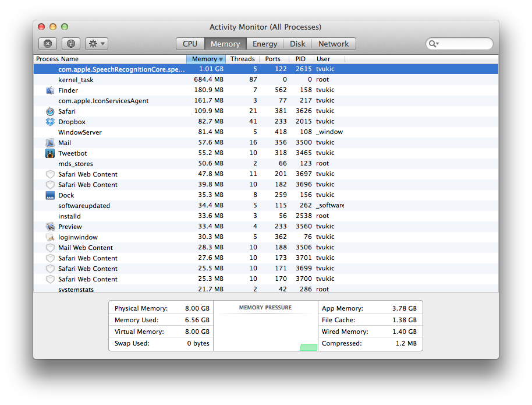The height and width of the screenshot is (405, 532).
Task: Click shield icon of Safari Web Content 39.8 MB
Action: point(50,185)
